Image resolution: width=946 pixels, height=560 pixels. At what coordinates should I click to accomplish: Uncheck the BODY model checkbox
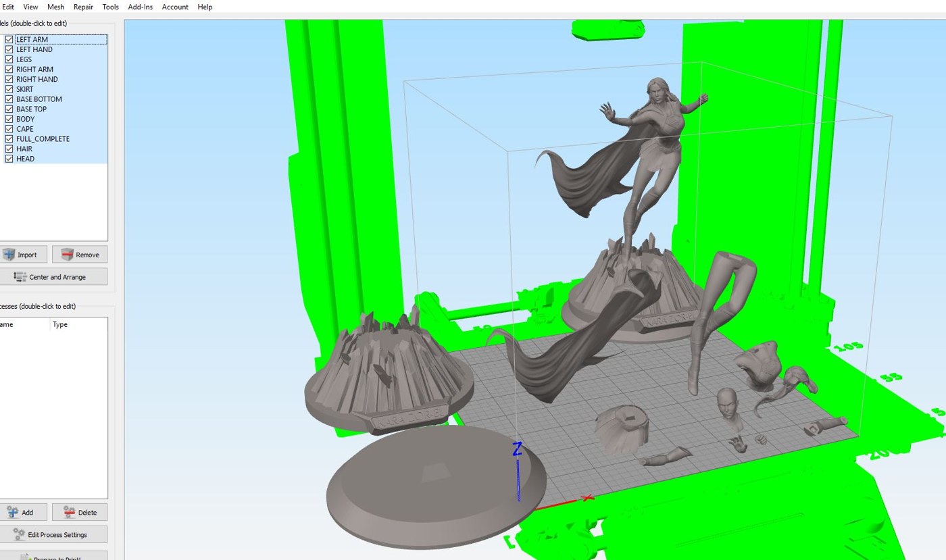[9, 119]
